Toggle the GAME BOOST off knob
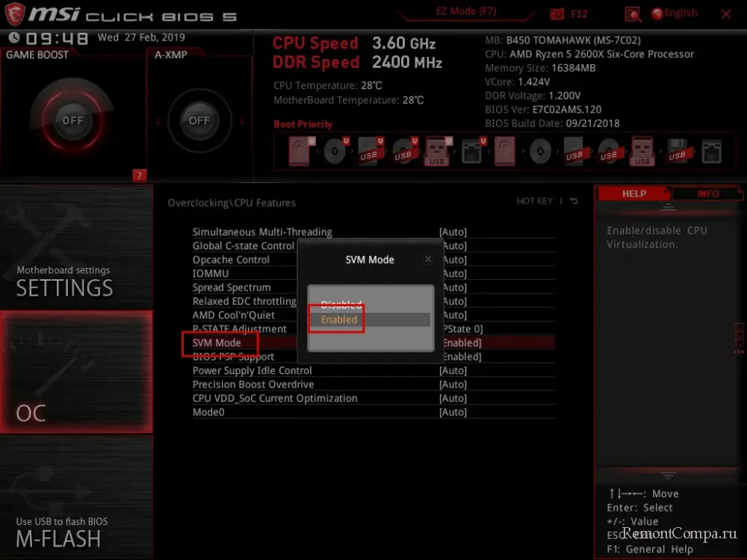The width and height of the screenshot is (747, 560). point(72,120)
